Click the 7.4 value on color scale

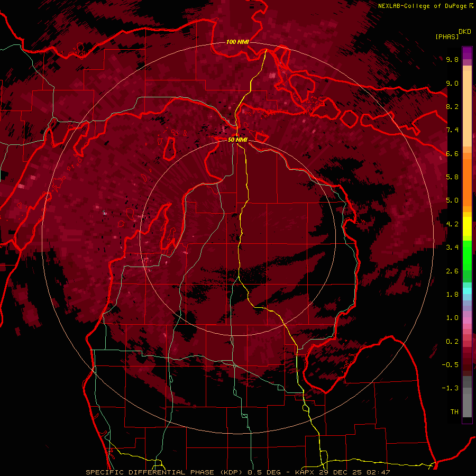tap(452, 130)
